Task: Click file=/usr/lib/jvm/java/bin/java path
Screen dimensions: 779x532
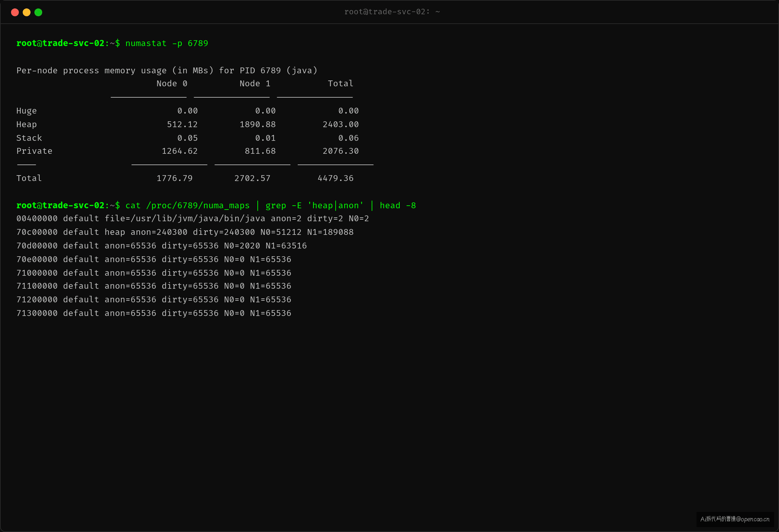Action: click(x=185, y=219)
